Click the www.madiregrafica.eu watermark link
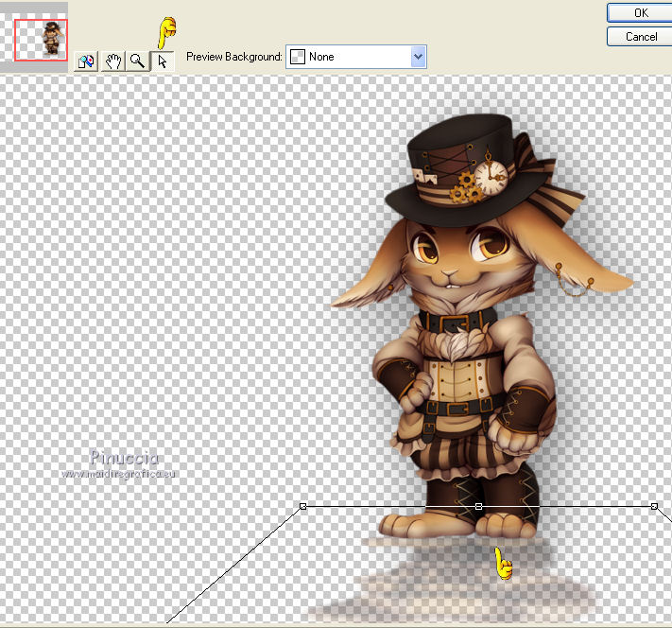Image resolution: width=672 pixels, height=628 pixels. tap(119, 474)
